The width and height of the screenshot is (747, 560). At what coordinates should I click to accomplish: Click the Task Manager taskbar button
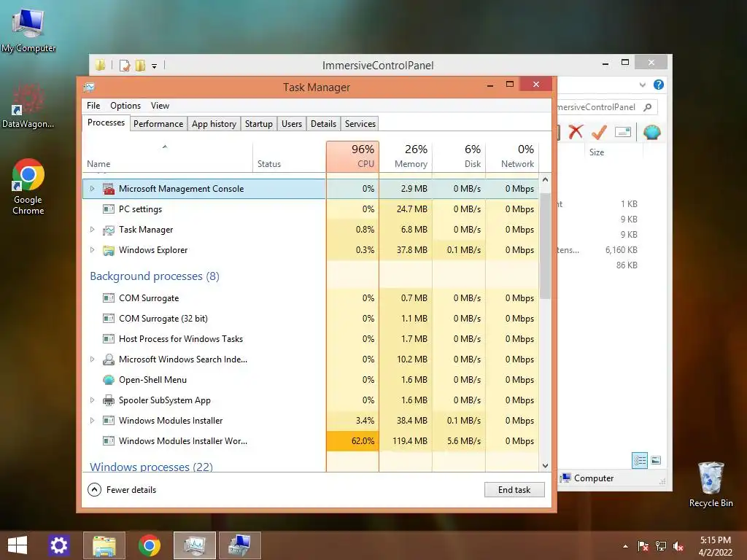(x=194, y=545)
